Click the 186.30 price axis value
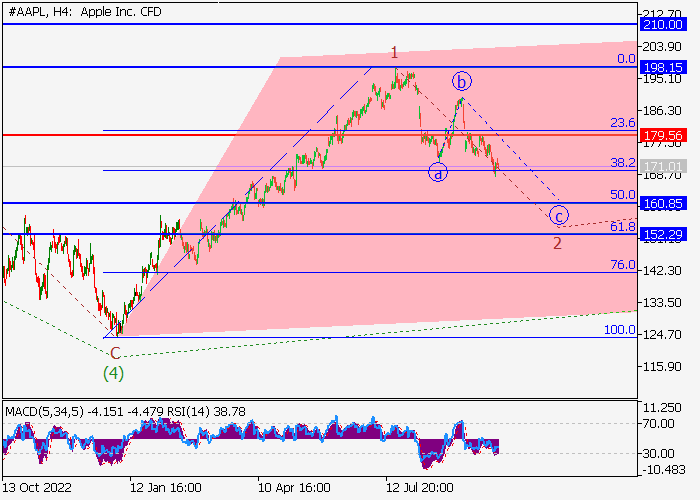Image resolution: width=700 pixels, height=500 pixels. coord(662,110)
